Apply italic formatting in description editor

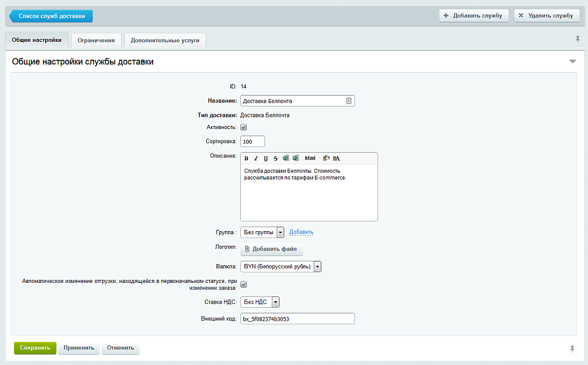[x=256, y=158]
